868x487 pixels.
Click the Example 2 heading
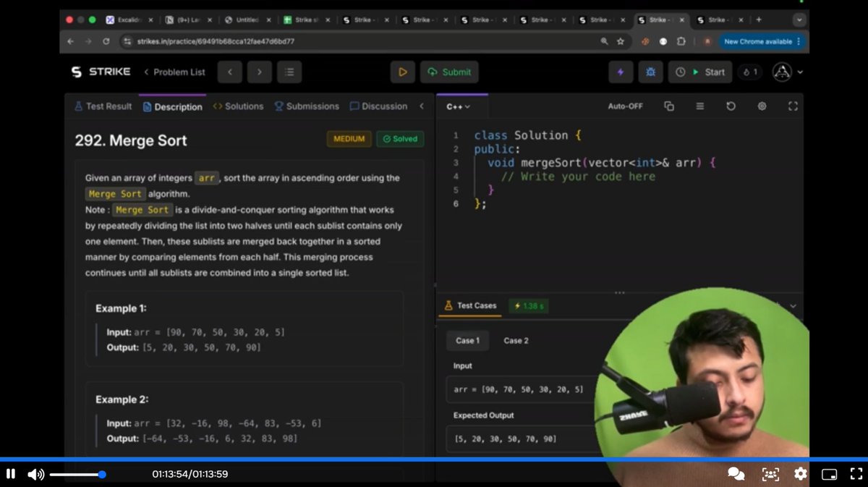[122, 399]
